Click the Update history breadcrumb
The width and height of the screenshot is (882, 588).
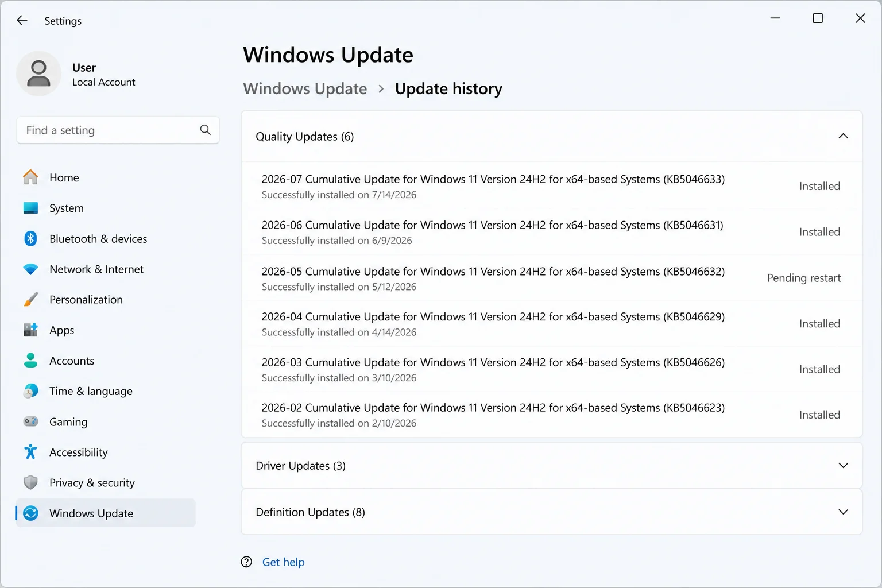[x=448, y=88]
